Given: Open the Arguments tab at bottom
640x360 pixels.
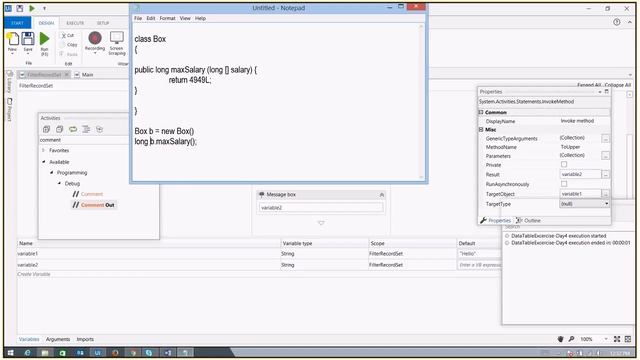Looking at the screenshot, I should click(x=58, y=339).
